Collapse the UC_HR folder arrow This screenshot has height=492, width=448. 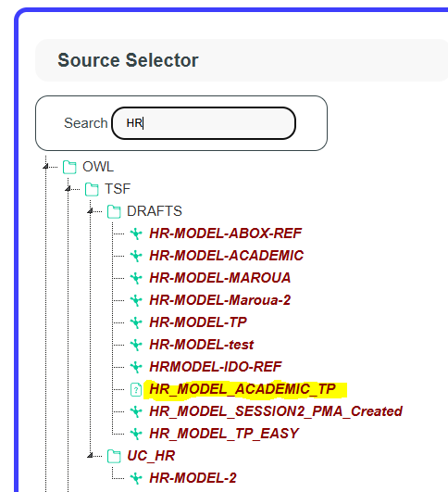pyautogui.click(x=91, y=456)
